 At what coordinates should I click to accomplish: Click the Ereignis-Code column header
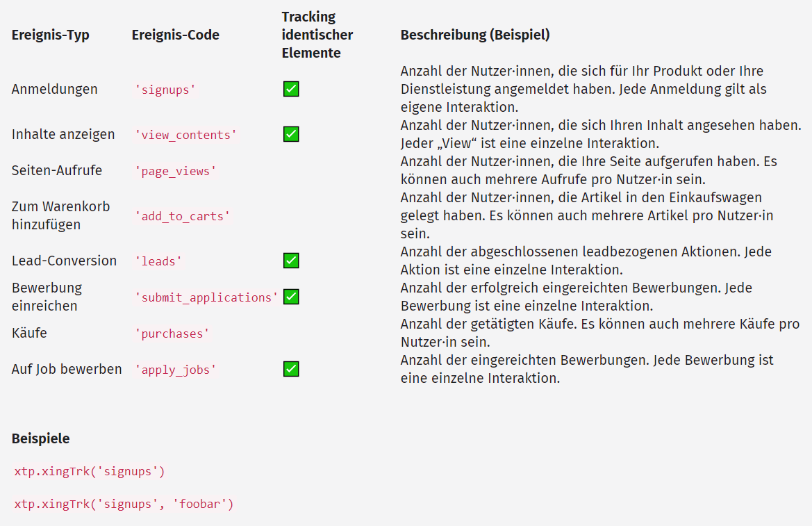click(175, 35)
